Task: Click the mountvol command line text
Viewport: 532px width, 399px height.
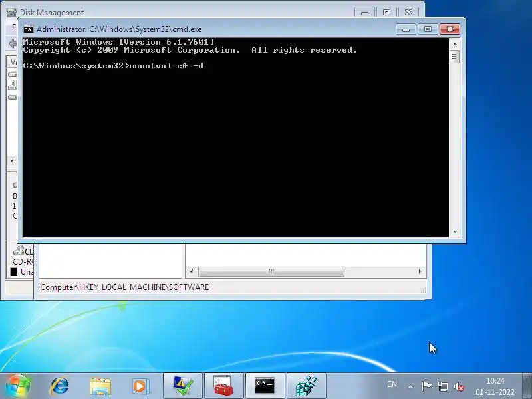Action: point(113,66)
